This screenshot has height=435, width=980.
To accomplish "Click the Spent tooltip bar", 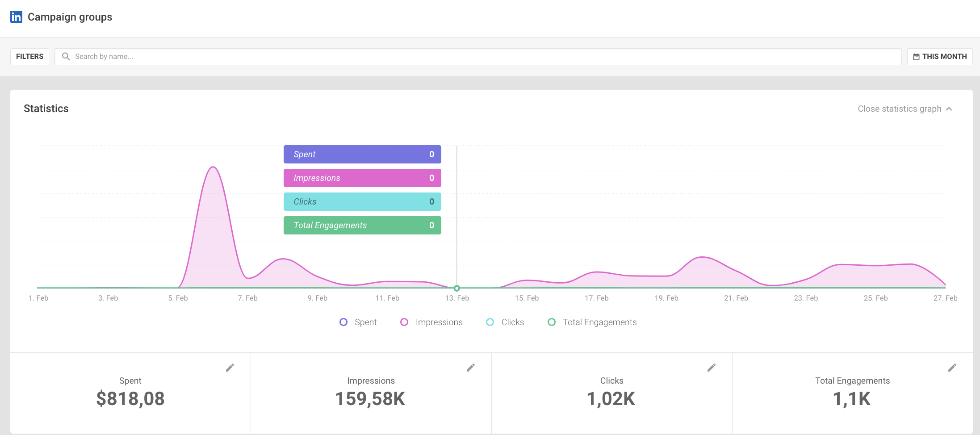I will pyautogui.click(x=362, y=154).
